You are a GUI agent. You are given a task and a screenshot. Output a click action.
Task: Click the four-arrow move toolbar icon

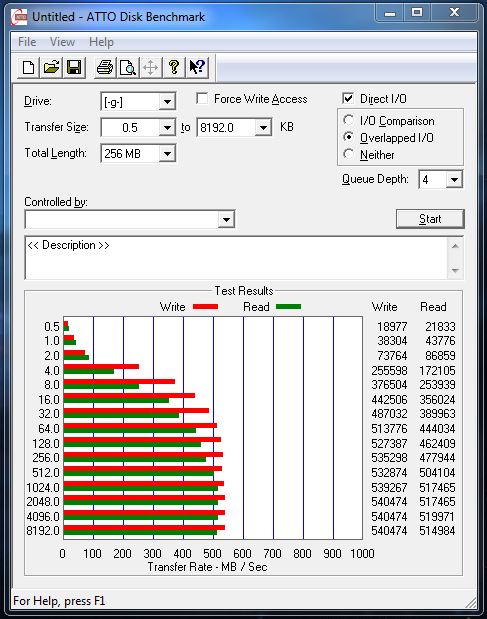[151, 68]
